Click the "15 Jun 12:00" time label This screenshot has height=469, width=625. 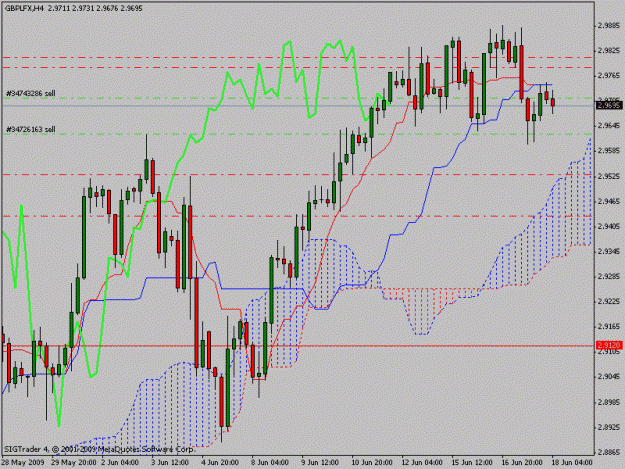472,463
